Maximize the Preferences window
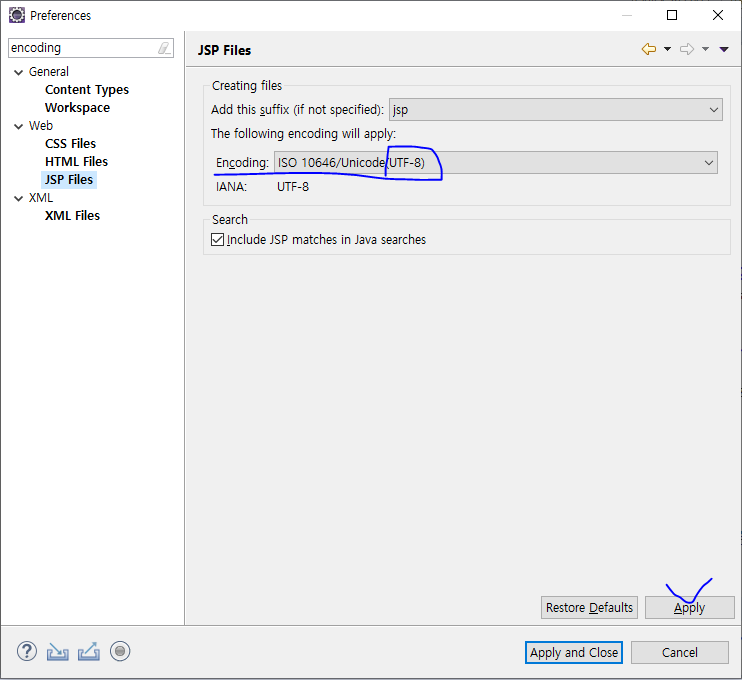742x680 pixels. (x=672, y=15)
